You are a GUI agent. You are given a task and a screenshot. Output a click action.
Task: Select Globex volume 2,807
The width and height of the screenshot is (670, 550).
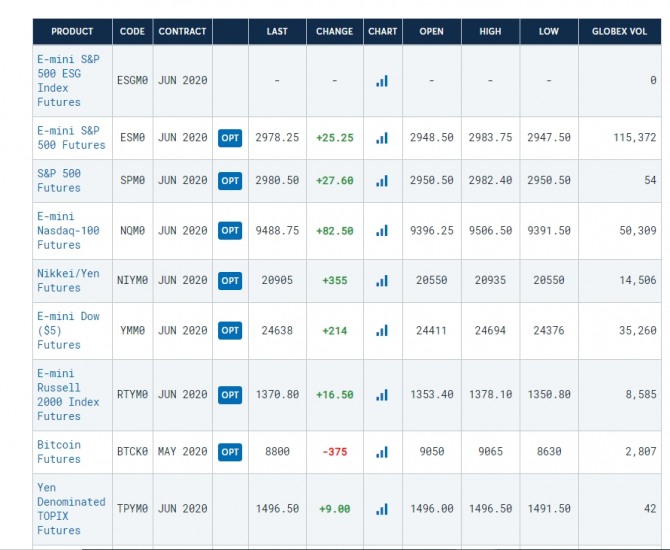641,452
